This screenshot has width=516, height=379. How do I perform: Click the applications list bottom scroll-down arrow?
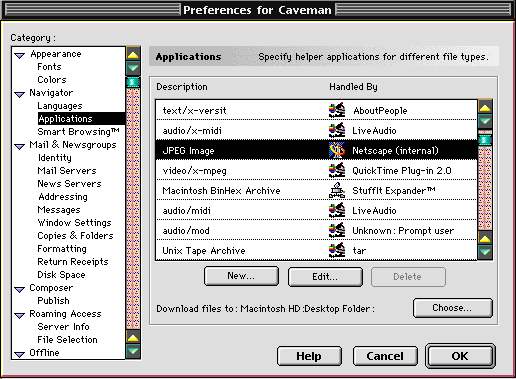485,252
